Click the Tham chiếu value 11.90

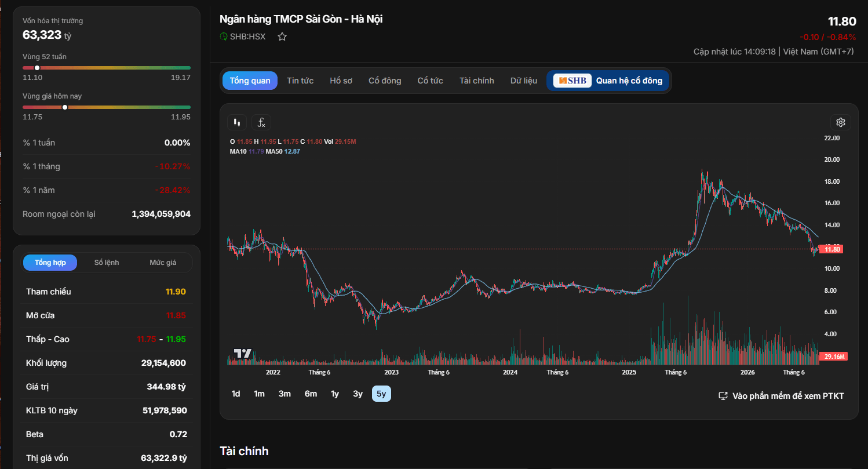pos(176,292)
